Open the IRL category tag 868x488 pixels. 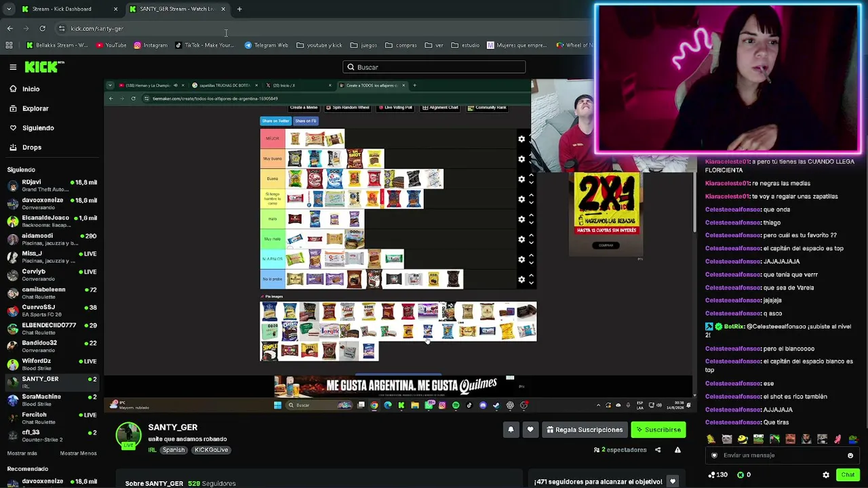(x=153, y=450)
